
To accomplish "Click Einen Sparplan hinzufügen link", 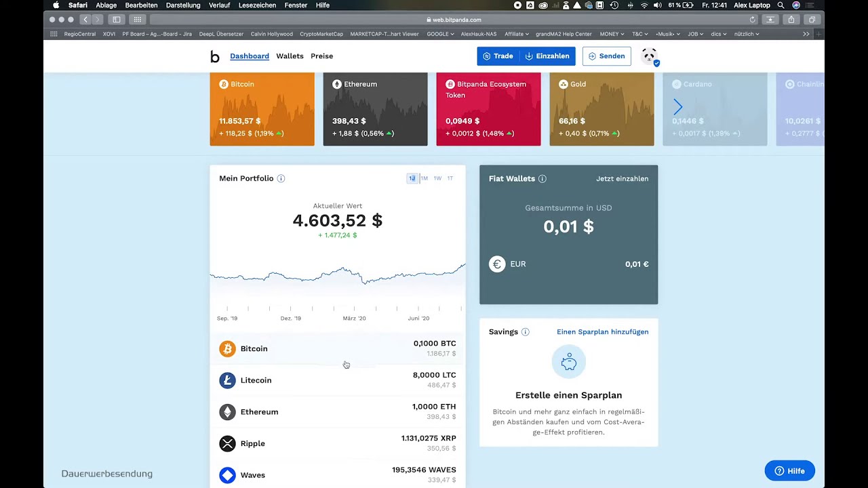I will [x=602, y=331].
